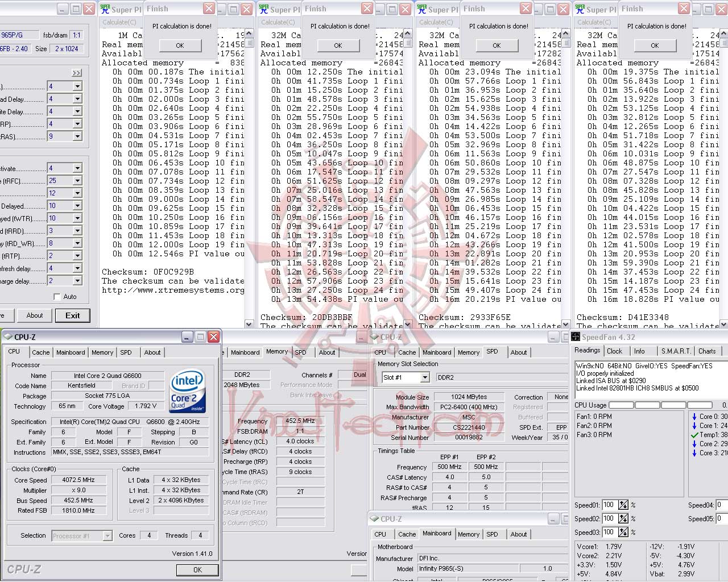Click the Fan1: 0 RPM reading

coord(594,417)
